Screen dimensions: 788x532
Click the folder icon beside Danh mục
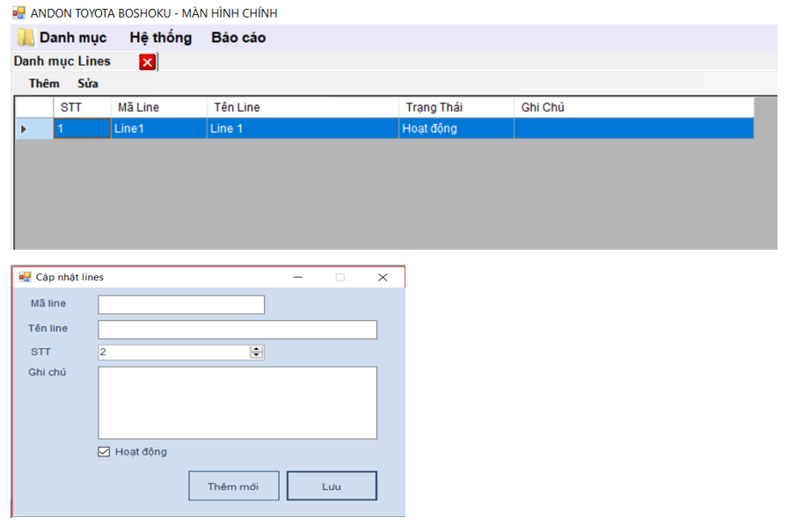(x=26, y=38)
